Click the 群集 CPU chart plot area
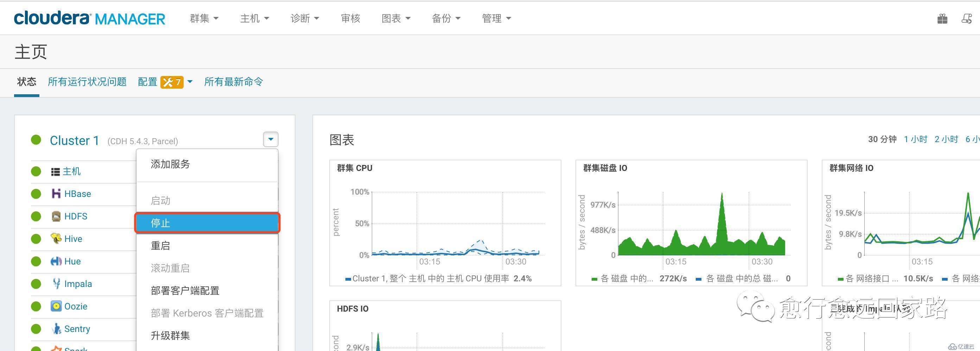This screenshot has width=980, height=351. click(x=458, y=223)
